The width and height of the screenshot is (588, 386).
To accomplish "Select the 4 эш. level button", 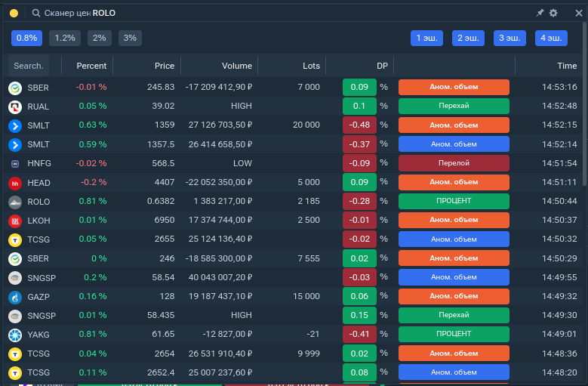I will pyautogui.click(x=551, y=38).
